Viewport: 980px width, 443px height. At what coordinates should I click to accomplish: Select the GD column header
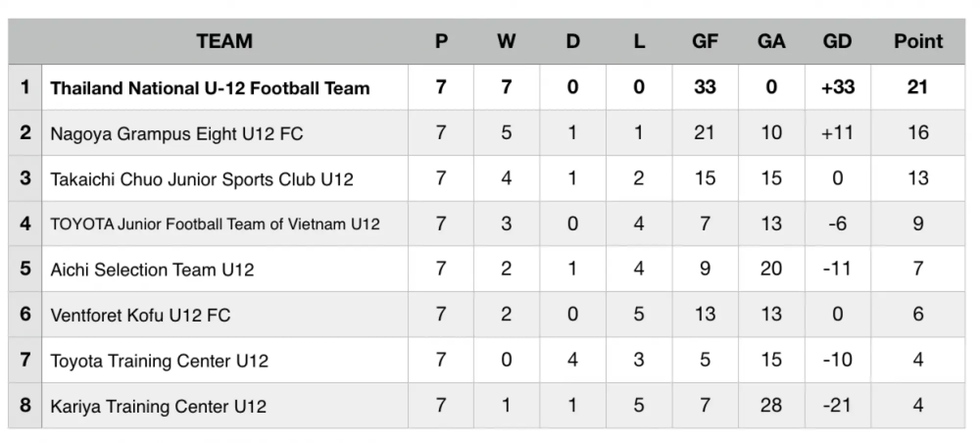pyautogui.click(x=837, y=41)
